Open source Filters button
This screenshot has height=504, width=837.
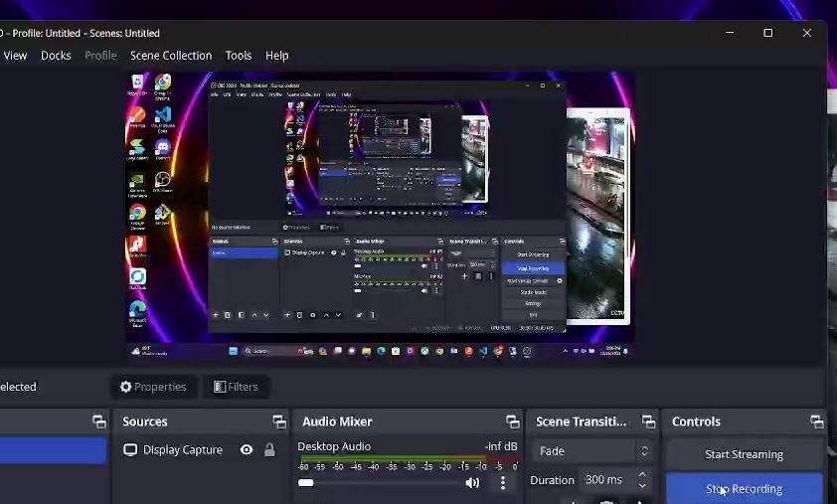coord(236,387)
